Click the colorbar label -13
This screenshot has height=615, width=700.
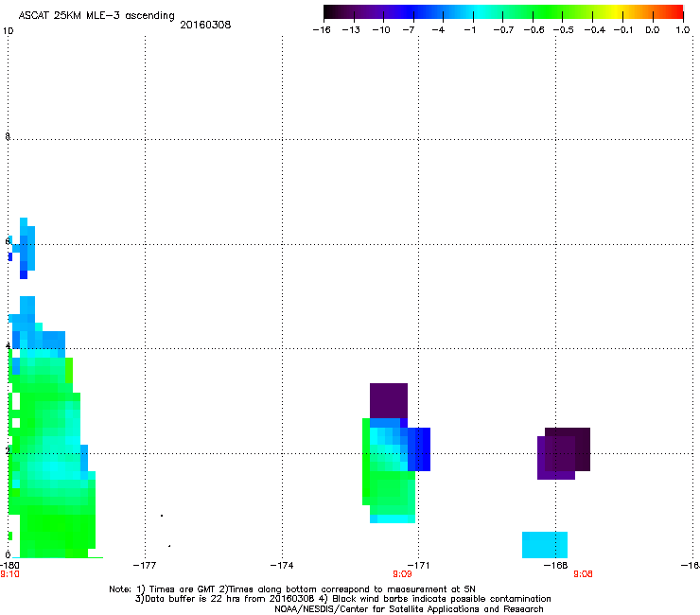click(x=351, y=30)
